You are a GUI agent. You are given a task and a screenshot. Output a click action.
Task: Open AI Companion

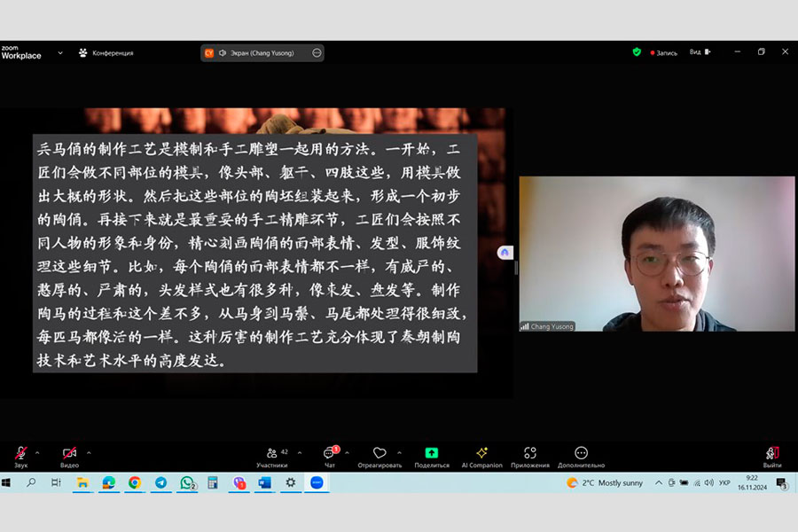click(481, 457)
